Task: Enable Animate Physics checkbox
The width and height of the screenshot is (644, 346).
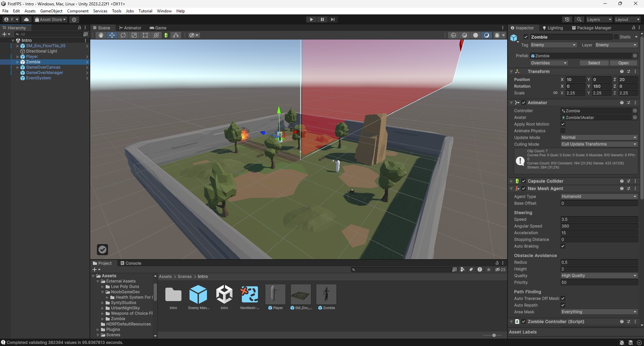Action: tap(563, 131)
